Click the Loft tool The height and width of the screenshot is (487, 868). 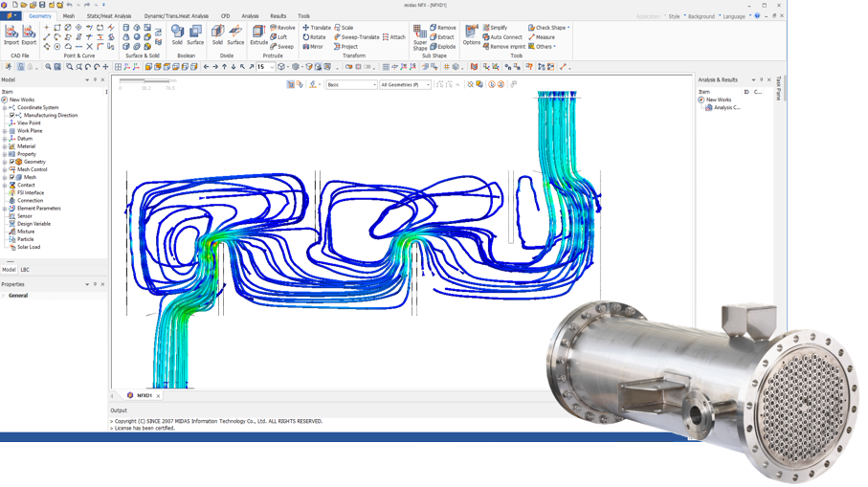coord(278,37)
